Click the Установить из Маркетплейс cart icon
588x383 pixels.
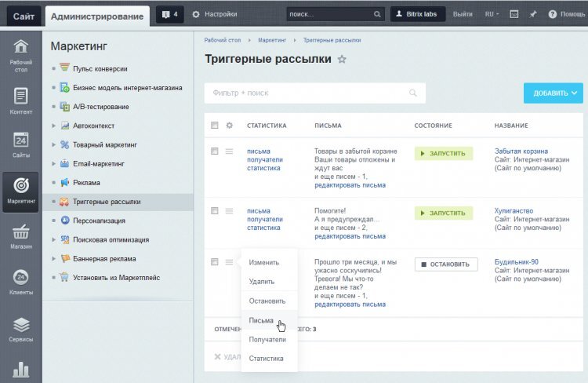(x=64, y=277)
